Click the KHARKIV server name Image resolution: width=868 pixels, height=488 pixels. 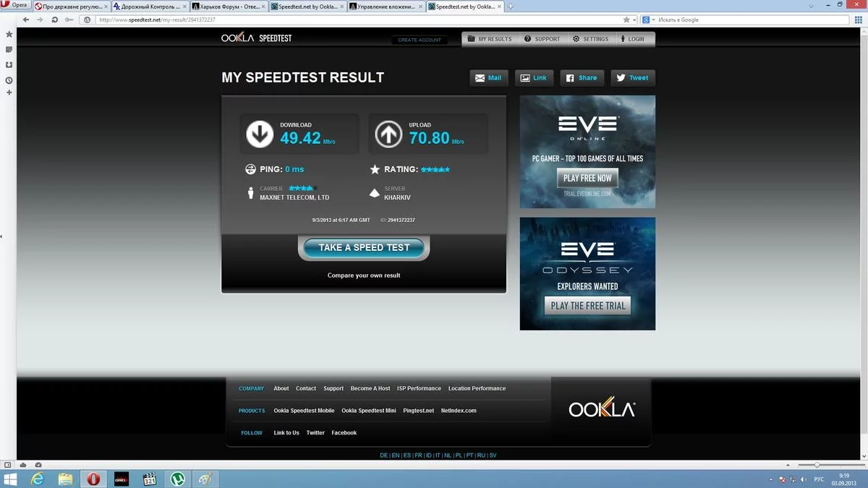click(398, 197)
